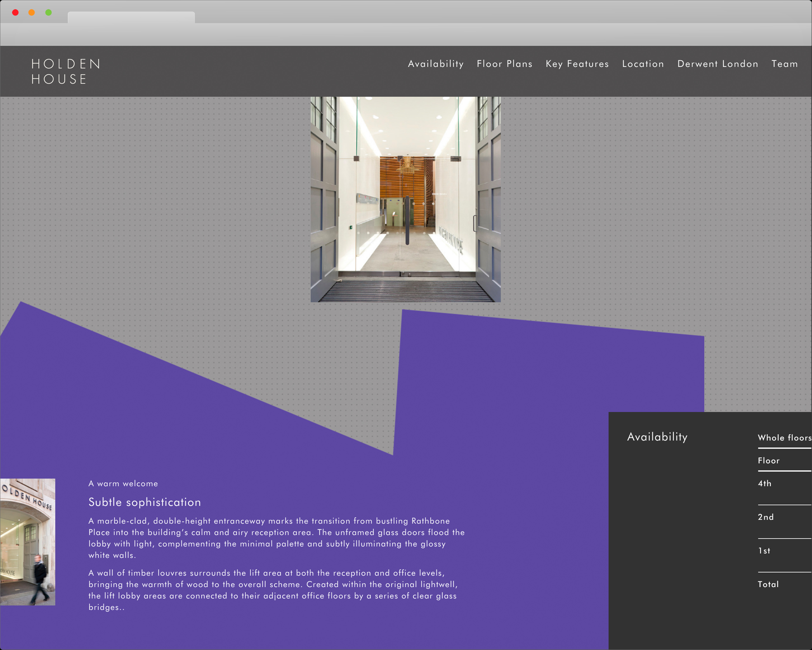This screenshot has height=650, width=812.
Task: Select the Location nav item
Action: tap(643, 64)
